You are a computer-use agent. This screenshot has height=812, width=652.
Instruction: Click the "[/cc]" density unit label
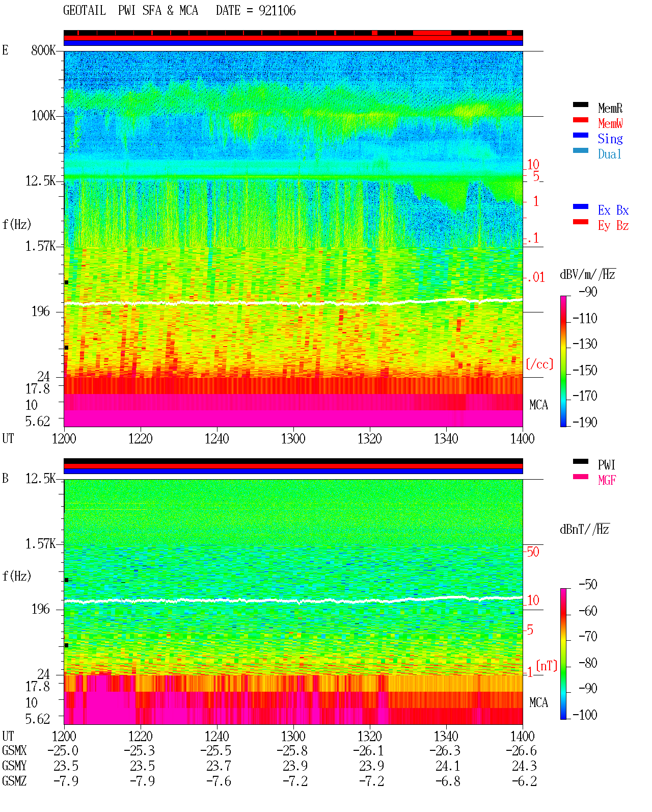pos(539,364)
